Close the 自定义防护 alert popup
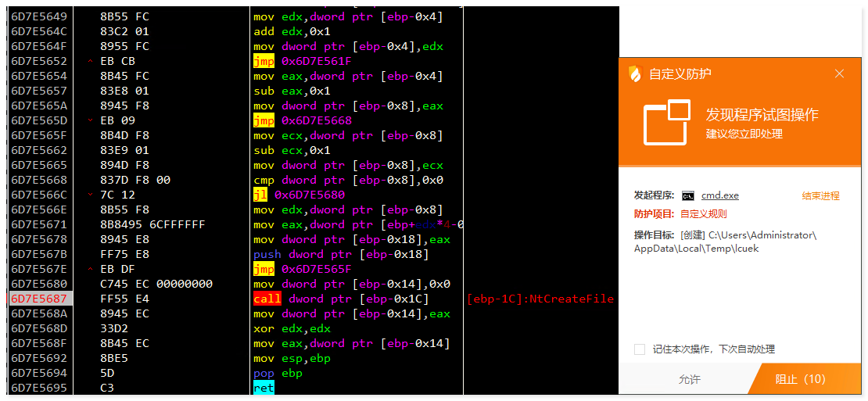Image resolution: width=868 pixels, height=401 pixels. tap(839, 74)
